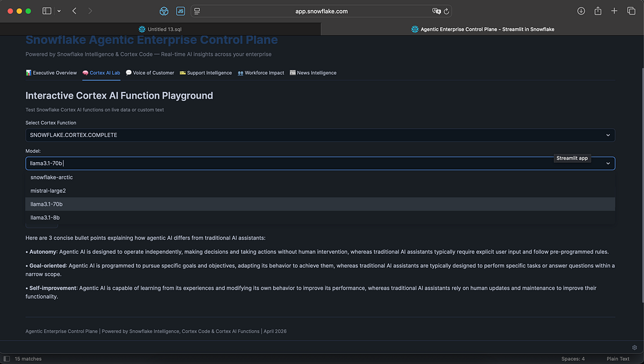Open the Plain Text language selector
The width and height of the screenshot is (644, 364).
[618, 359]
